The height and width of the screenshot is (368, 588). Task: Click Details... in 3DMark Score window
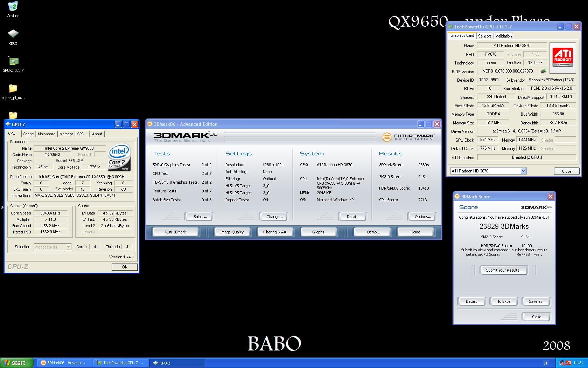472,301
